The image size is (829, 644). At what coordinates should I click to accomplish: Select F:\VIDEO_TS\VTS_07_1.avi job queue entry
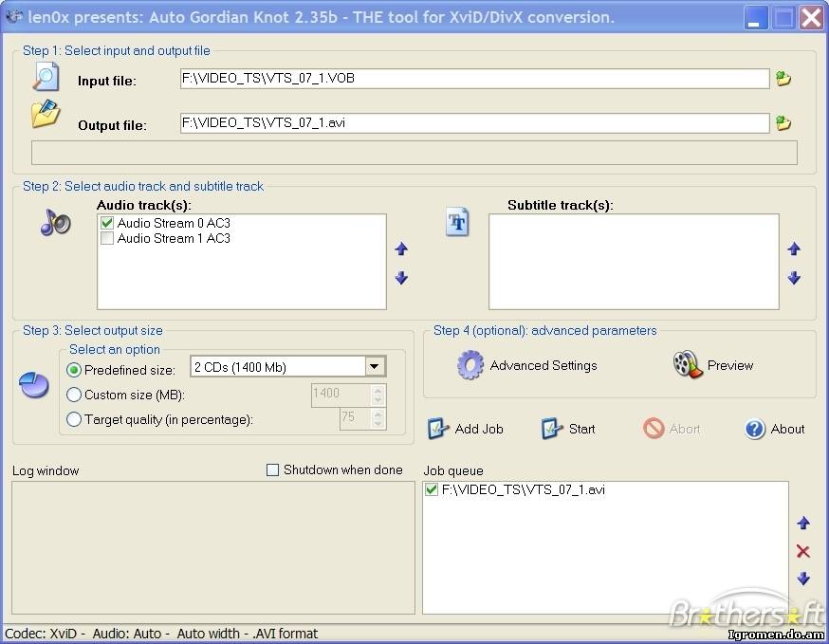[523, 489]
